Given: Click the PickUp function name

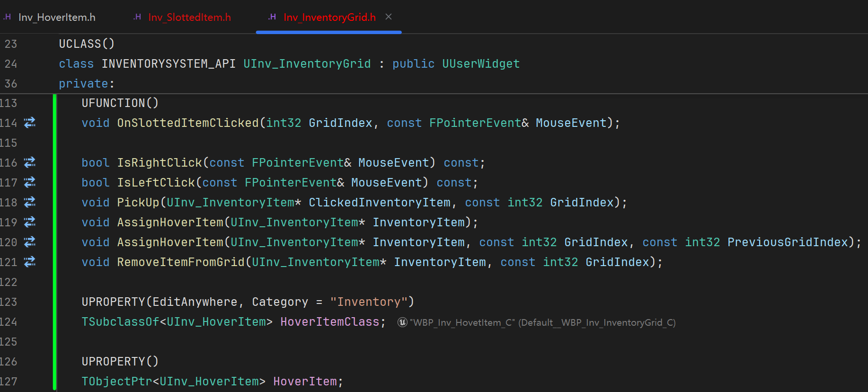Looking at the screenshot, I should pyautogui.click(x=138, y=203).
